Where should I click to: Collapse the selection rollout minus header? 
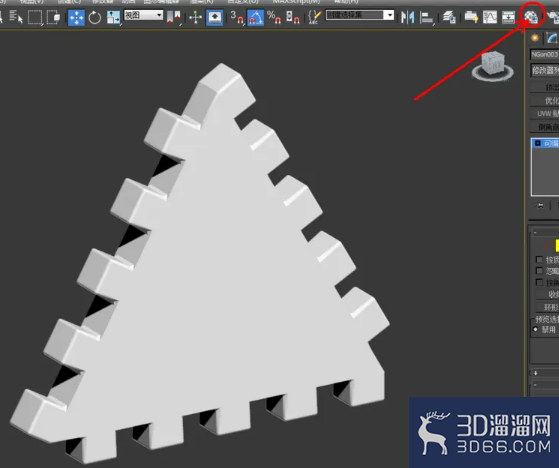tap(535, 233)
